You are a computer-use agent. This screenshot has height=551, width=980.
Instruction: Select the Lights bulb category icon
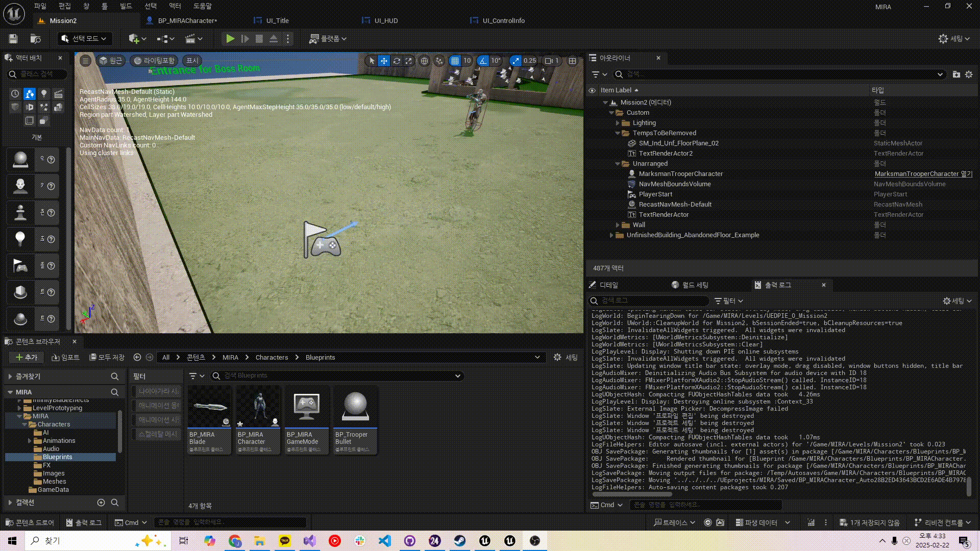[x=44, y=94]
